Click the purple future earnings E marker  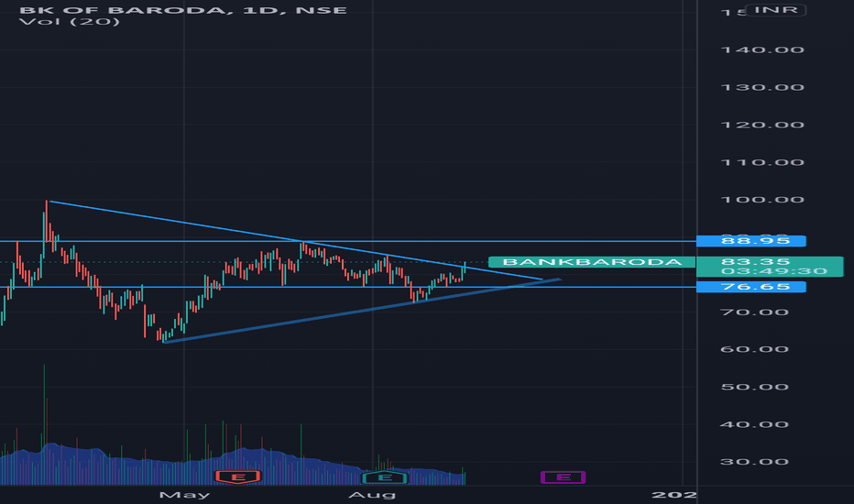564,477
